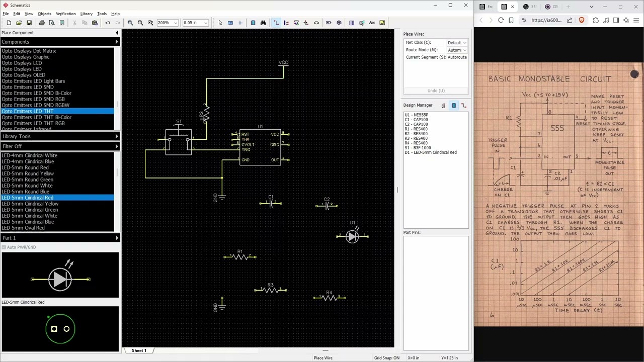Reload the page in the browser window

[x=501, y=20]
